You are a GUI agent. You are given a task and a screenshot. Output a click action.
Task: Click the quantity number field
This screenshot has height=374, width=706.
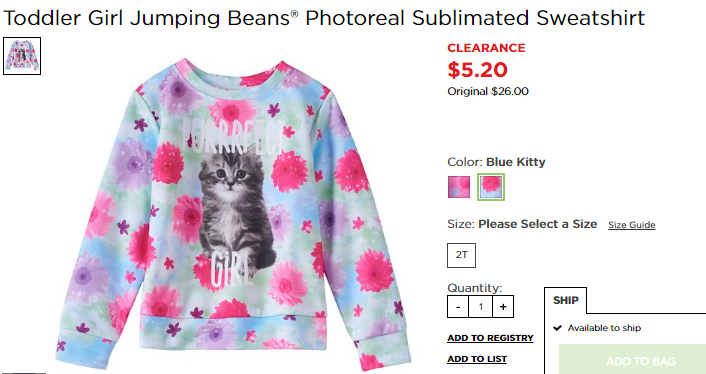480,307
